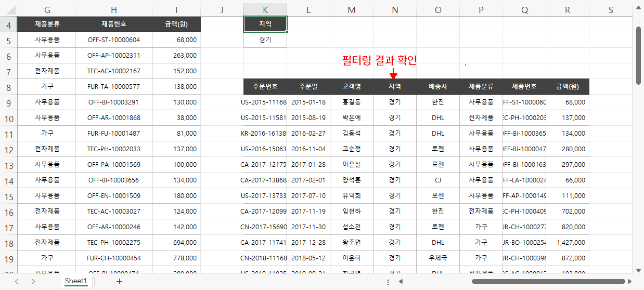Click the 872,000 amount cell
644x290 pixels.
pos(568,258)
